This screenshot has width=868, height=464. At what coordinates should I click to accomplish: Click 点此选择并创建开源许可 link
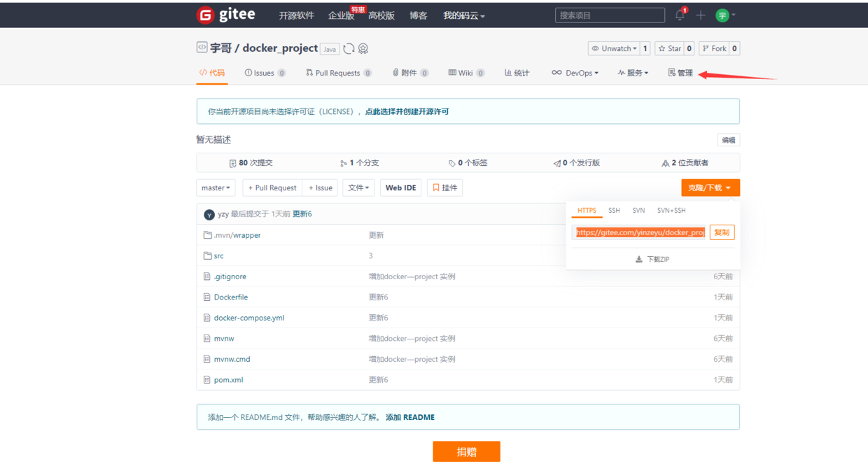click(x=407, y=111)
